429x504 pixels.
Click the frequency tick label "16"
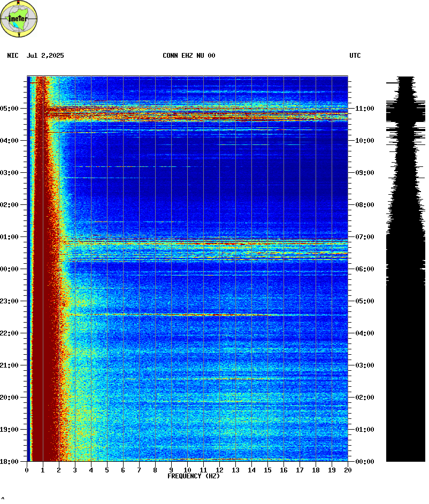(284, 470)
